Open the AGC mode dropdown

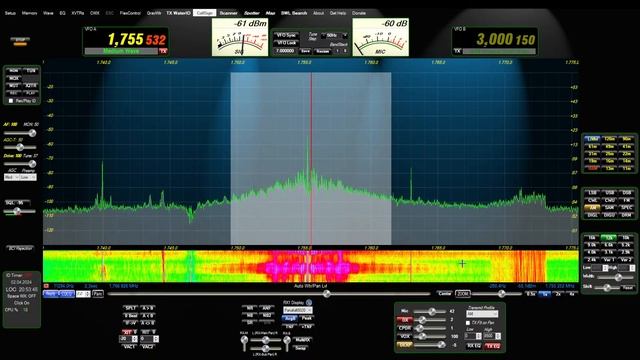(11, 177)
